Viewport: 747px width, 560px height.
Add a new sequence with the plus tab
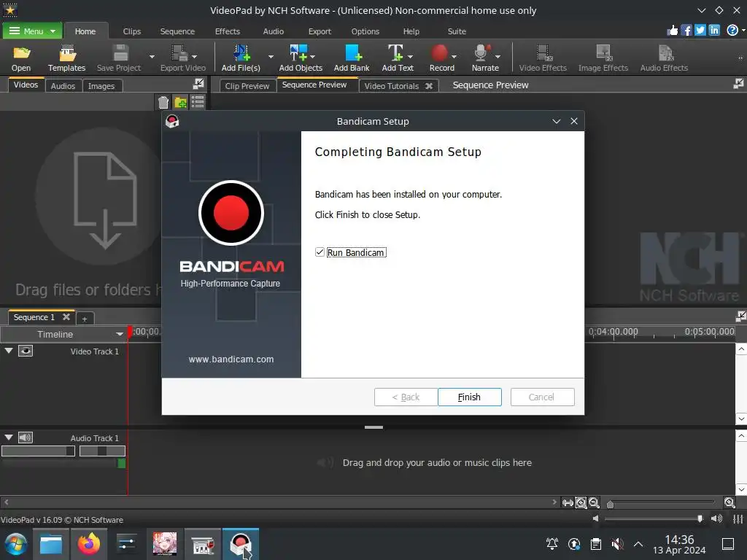(x=85, y=319)
